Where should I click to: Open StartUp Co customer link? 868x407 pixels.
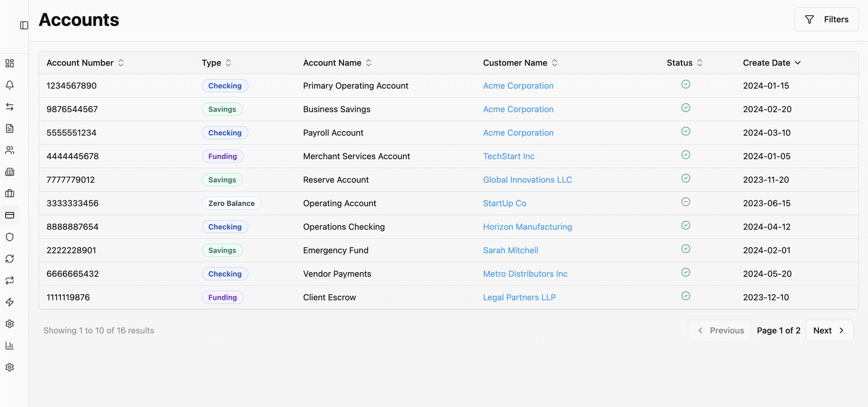(505, 203)
